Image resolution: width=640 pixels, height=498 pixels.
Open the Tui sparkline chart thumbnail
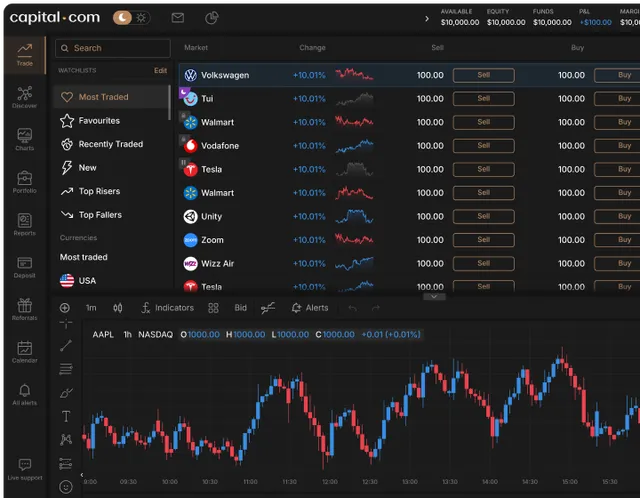tap(354, 99)
